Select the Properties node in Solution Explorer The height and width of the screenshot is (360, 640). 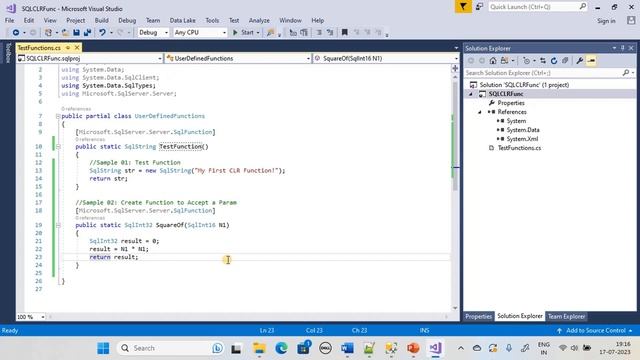(511, 103)
